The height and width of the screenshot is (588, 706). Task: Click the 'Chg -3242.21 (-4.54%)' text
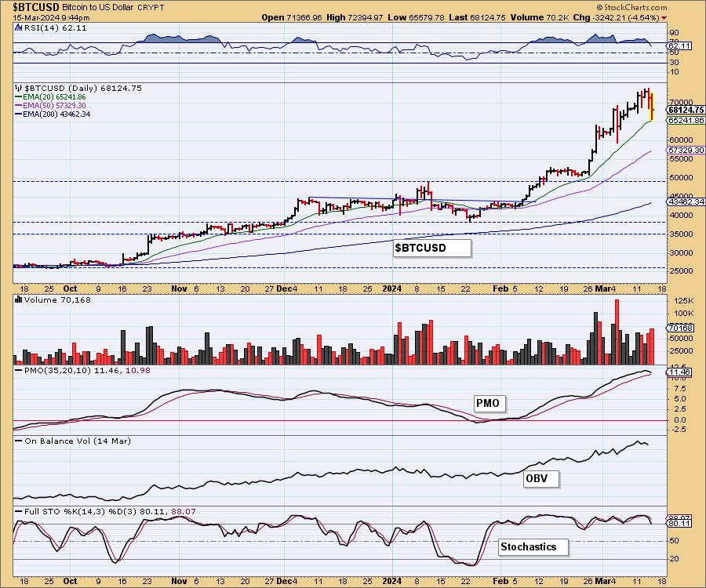616,17
